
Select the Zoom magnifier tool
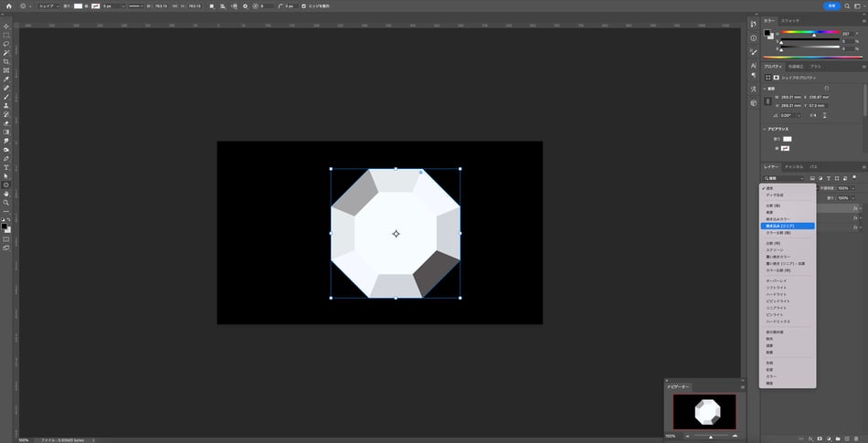tap(6, 202)
